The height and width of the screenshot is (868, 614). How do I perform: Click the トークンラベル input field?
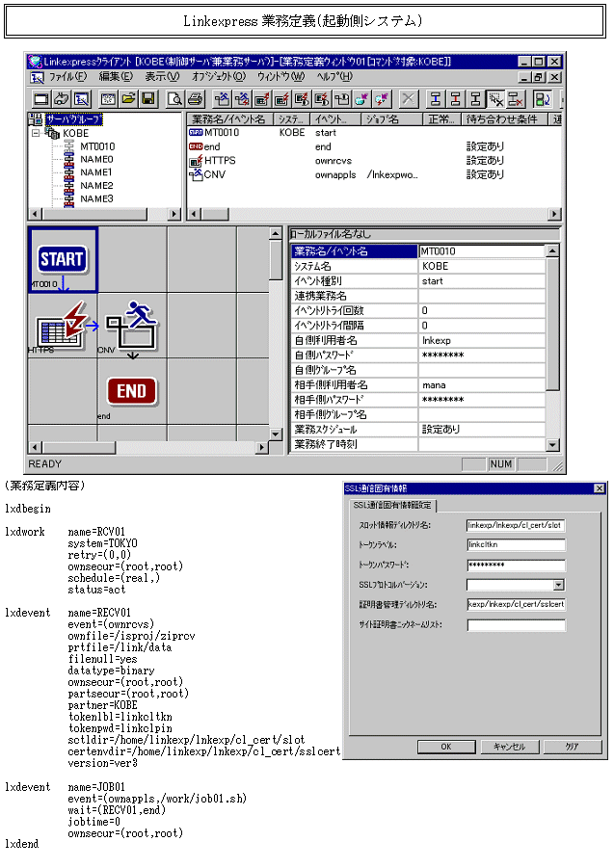click(x=516, y=544)
